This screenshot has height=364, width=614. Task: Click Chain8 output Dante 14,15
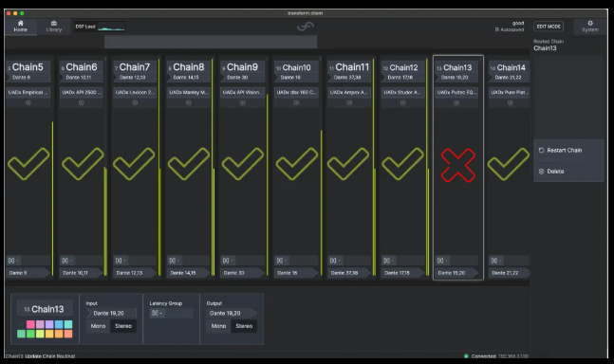(x=189, y=273)
